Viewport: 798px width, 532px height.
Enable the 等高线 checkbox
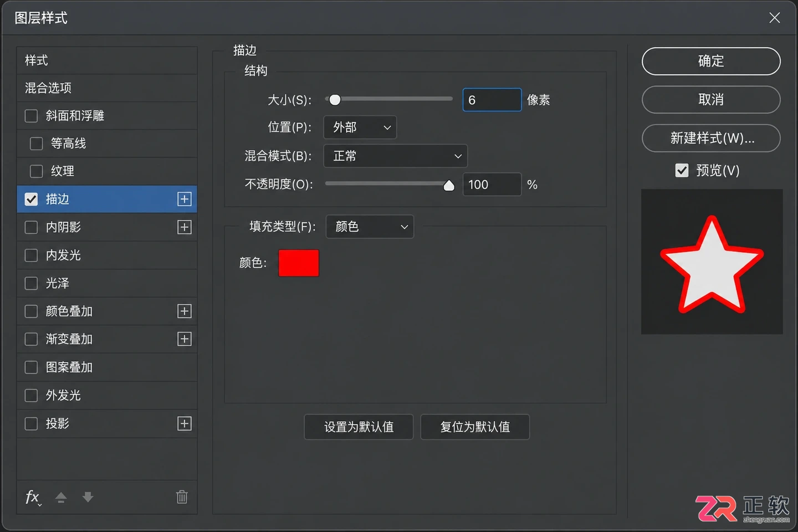tap(36, 144)
